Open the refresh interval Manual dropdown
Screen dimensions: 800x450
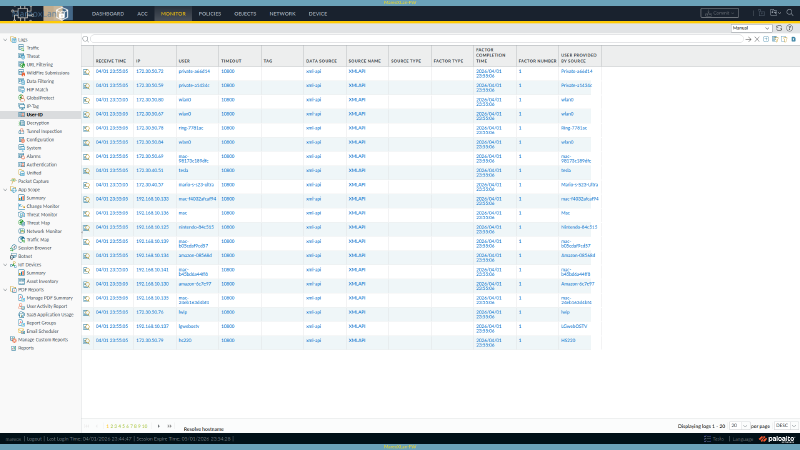click(751, 28)
